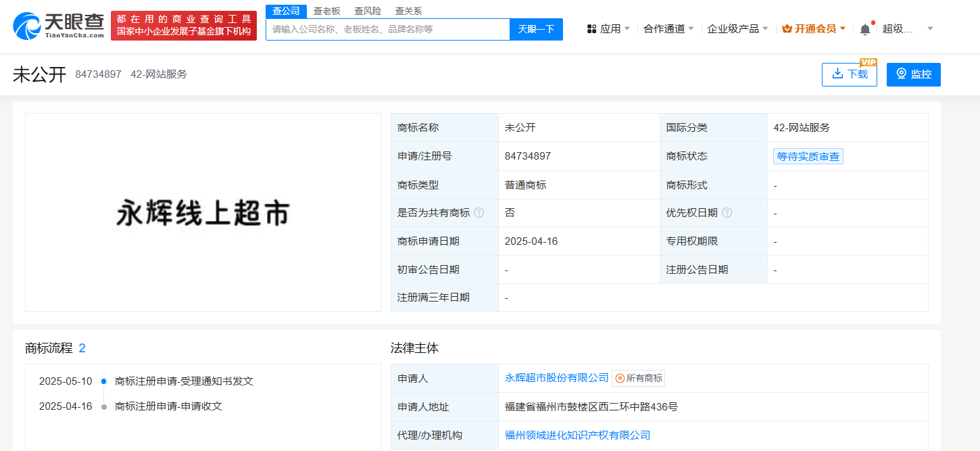This screenshot has height=451, width=980.
Task: Click the notification bell icon
Action: tap(865, 29)
